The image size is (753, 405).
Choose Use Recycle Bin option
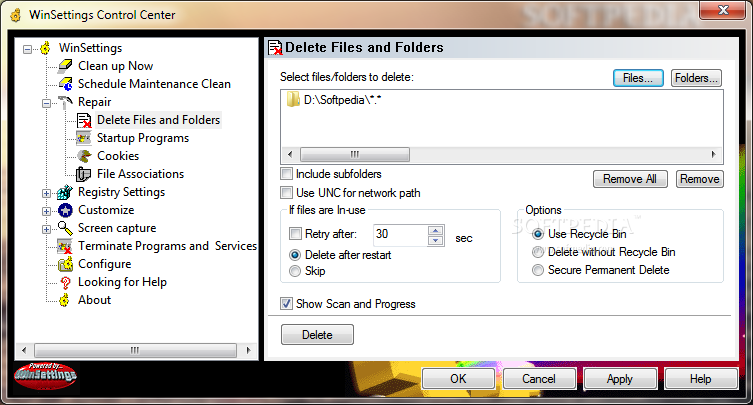click(x=538, y=234)
